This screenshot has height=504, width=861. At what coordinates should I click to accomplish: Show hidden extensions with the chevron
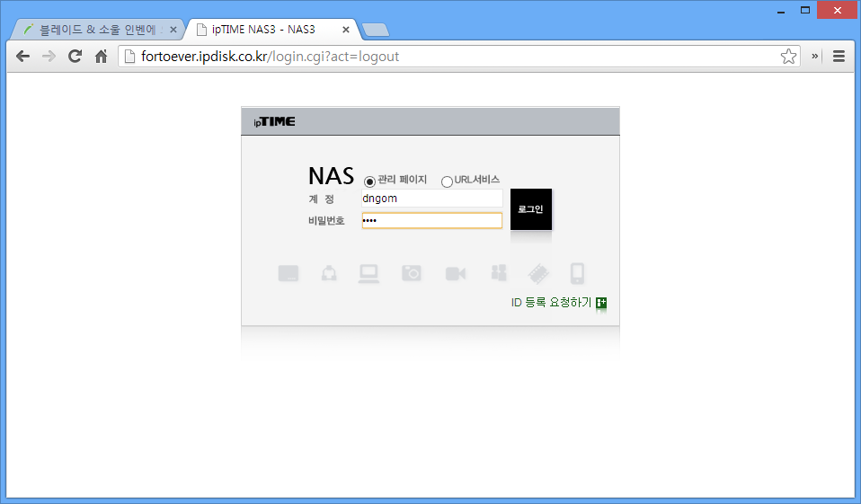click(x=815, y=56)
